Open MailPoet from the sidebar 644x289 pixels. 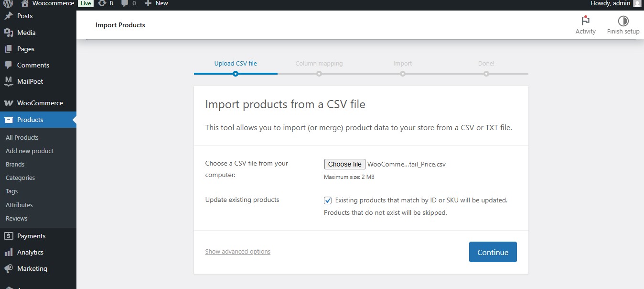pyautogui.click(x=30, y=81)
